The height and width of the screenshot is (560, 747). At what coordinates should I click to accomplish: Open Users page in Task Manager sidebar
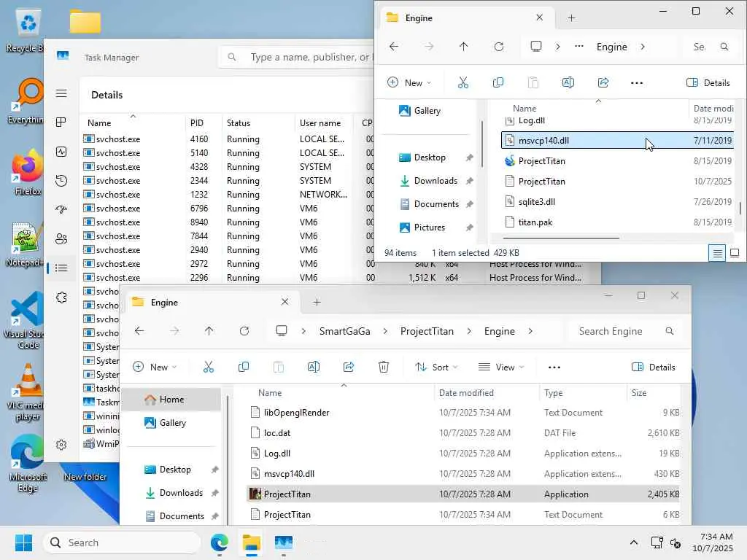click(61, 238)
